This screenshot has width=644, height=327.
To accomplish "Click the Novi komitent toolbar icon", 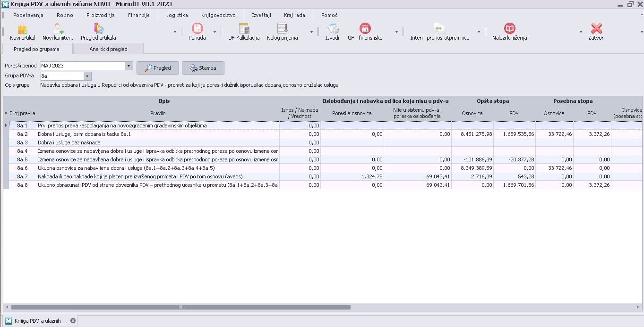I will point(58,28).
